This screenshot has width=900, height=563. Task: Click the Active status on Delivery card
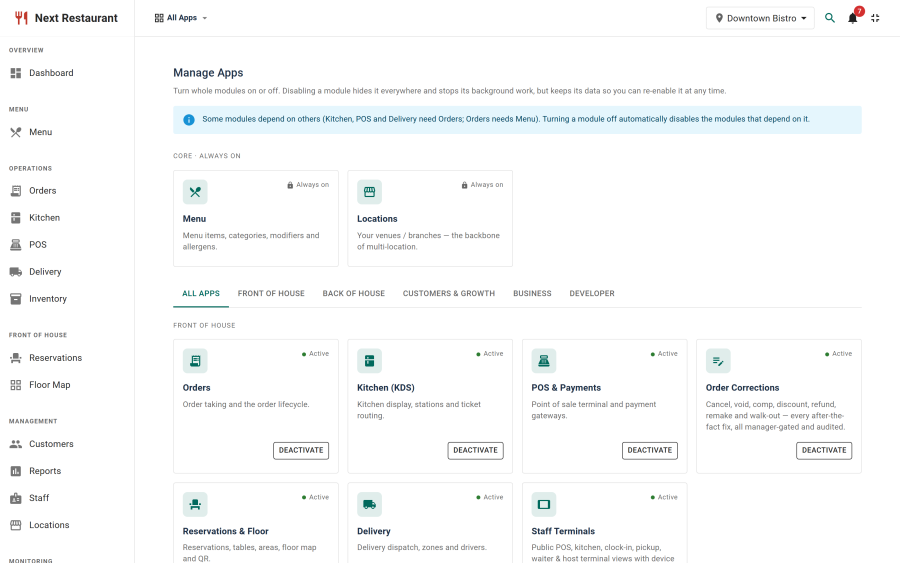[490, 497]
